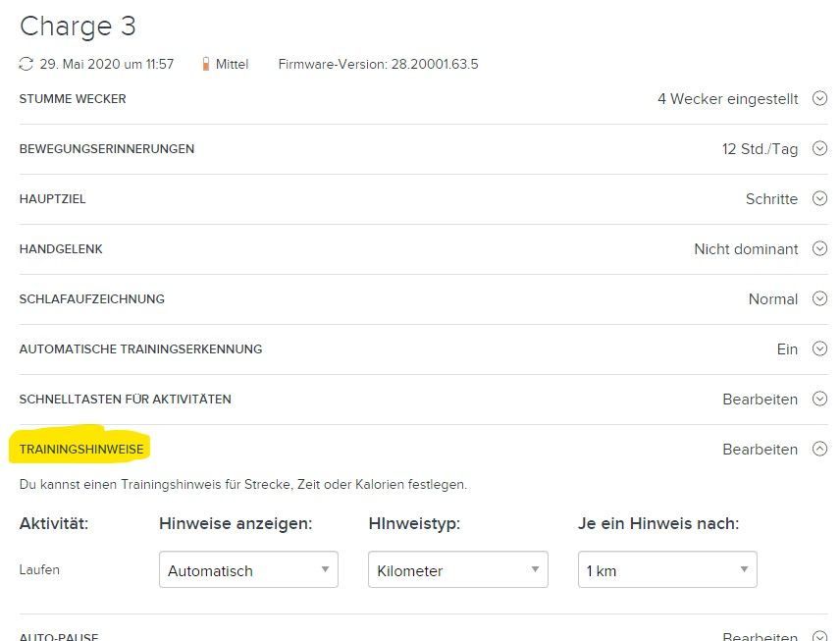Click Bearbeiten in Auto-Pause row
This screenshot has width=840, height=641.
[761, 636]
